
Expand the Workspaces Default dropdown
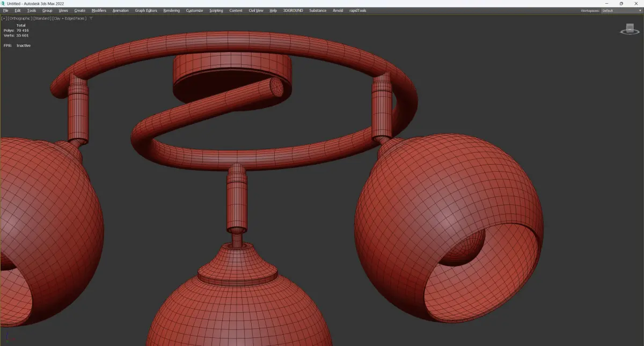pos(621,10)
